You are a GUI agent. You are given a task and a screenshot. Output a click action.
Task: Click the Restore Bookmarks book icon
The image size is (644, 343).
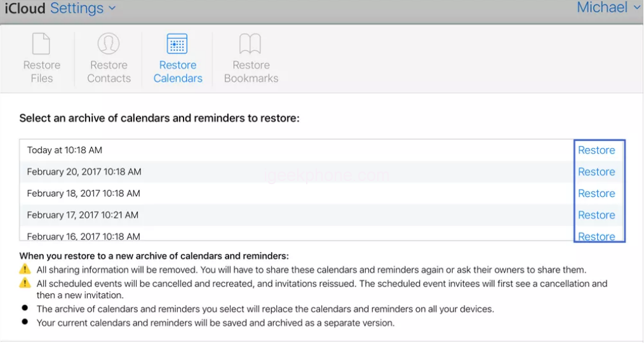[251, 44]
